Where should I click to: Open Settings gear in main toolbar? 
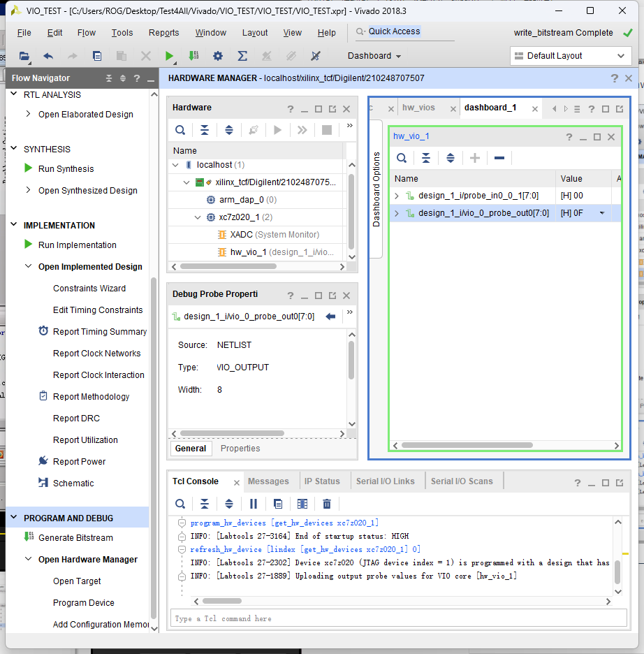pos(218,56)
